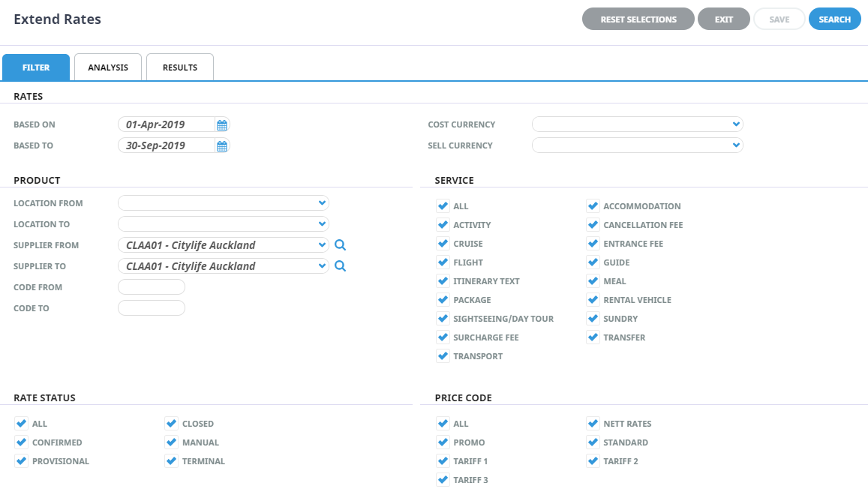Toggle the Terminal rate status checkbox
The width and height of the screenshot is (868, 498).
[172, 462]
